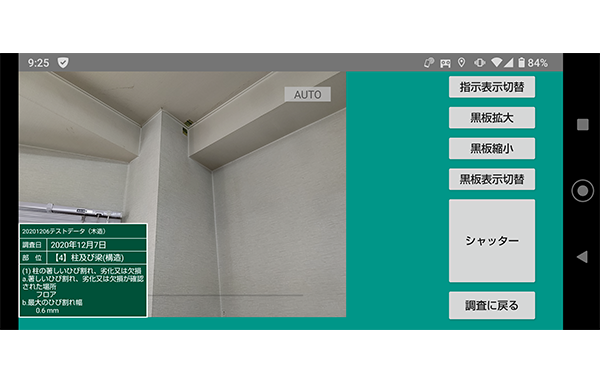Toggle blackboard display with 黒板表示切替
The height and width of the screenshot is (382, 600).
click(x=492, y=179)
